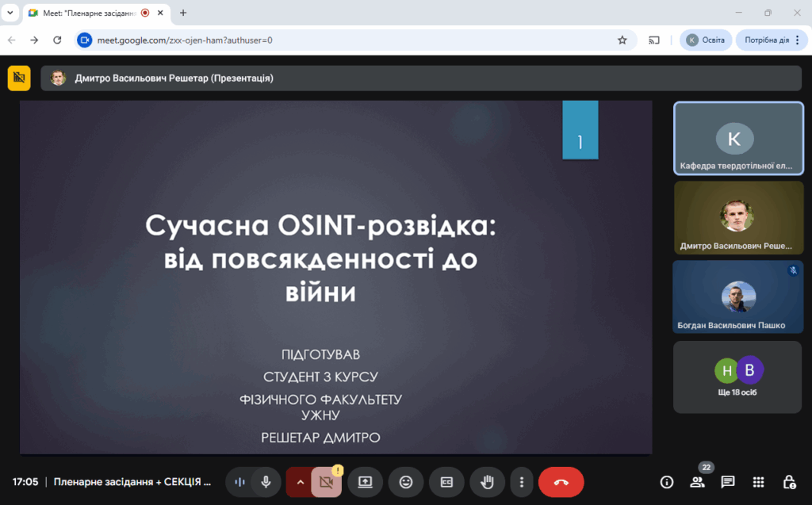Image resolution: width=812 pixels, height=505 pixels.
Task: Turn on the camera button
Action: pos(325,482)
